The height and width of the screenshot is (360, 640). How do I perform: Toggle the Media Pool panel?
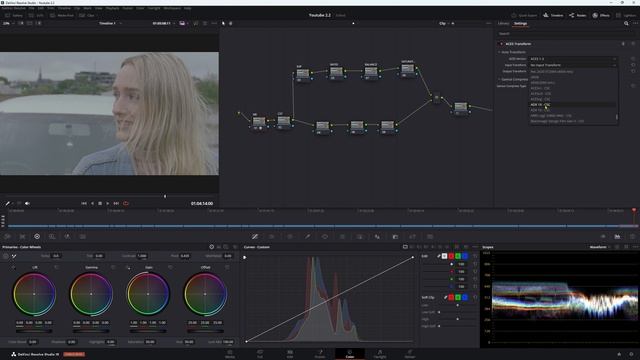pos(62,15)
